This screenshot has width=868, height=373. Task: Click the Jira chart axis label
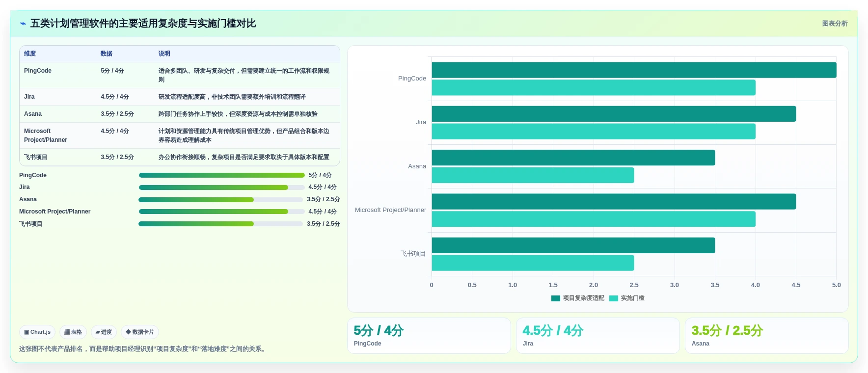pyautogui.click(x=421, y=122)
